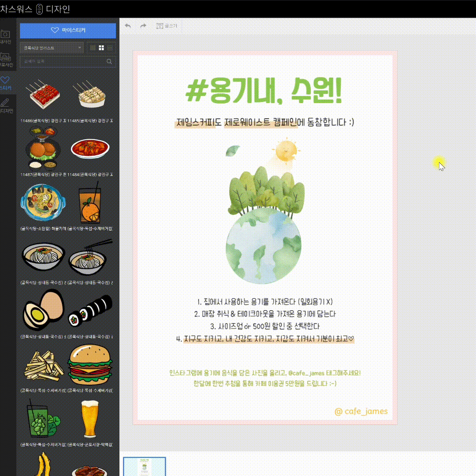Switch to medium grid view icon
This screenshot has height=476, width=476.
(x=101, y=48)
